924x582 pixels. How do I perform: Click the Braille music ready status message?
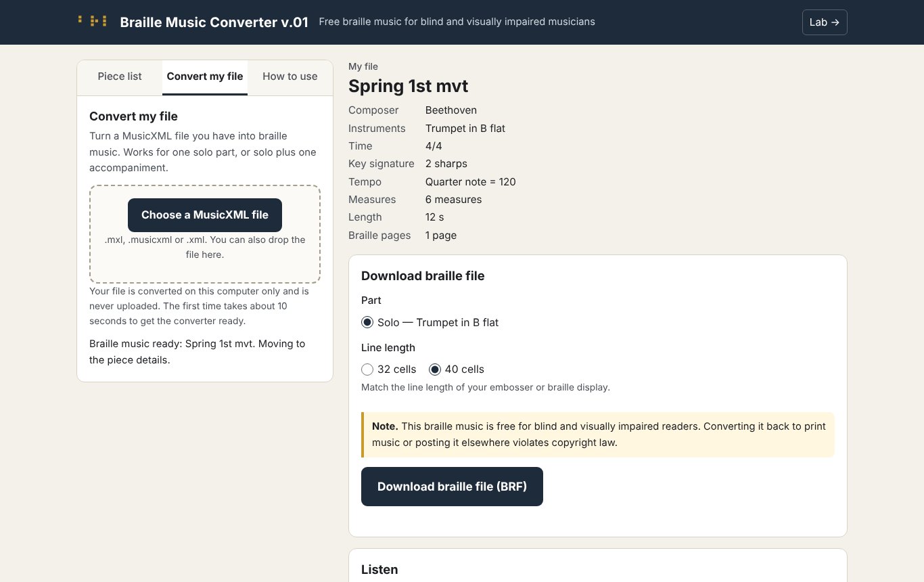pyautogui.click(x=198, y=352)
